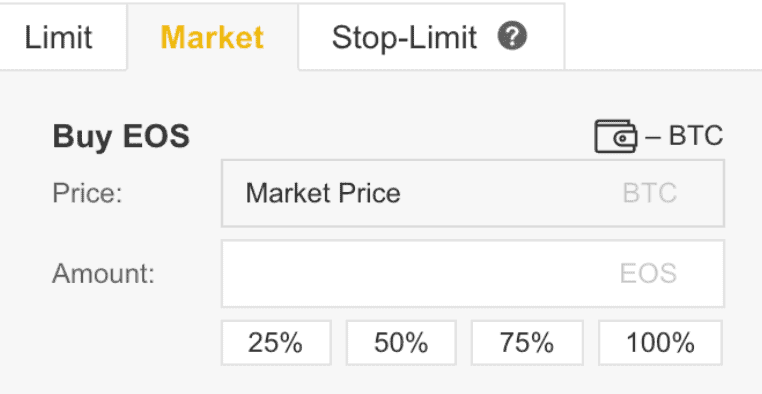
Task: Click the Amount: label
Action: tap(103, 274)
